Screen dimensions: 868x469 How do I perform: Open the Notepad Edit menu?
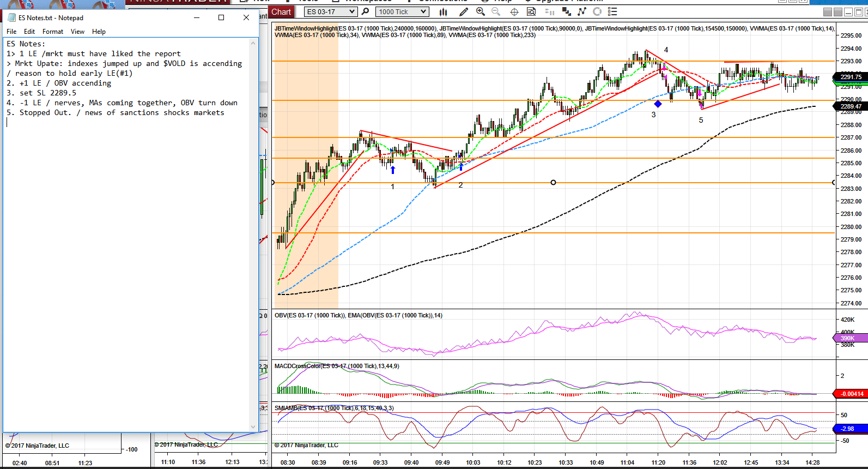[x=29, y=32]
